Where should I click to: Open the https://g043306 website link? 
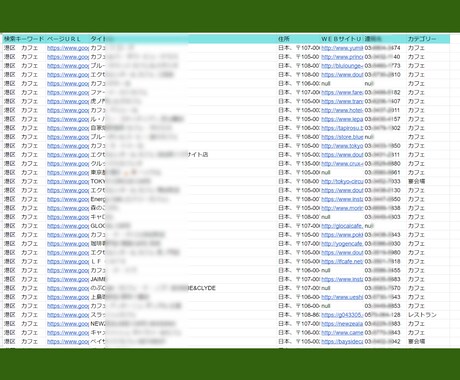342,315
